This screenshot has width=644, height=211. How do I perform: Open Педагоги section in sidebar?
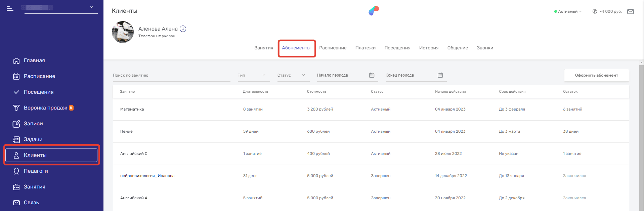point(36,171)
